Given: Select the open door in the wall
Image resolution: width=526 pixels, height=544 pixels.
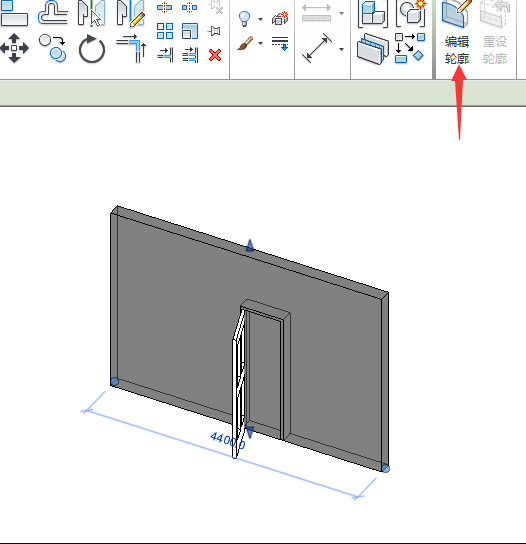Looking at the screenshot, I should 239,383.
